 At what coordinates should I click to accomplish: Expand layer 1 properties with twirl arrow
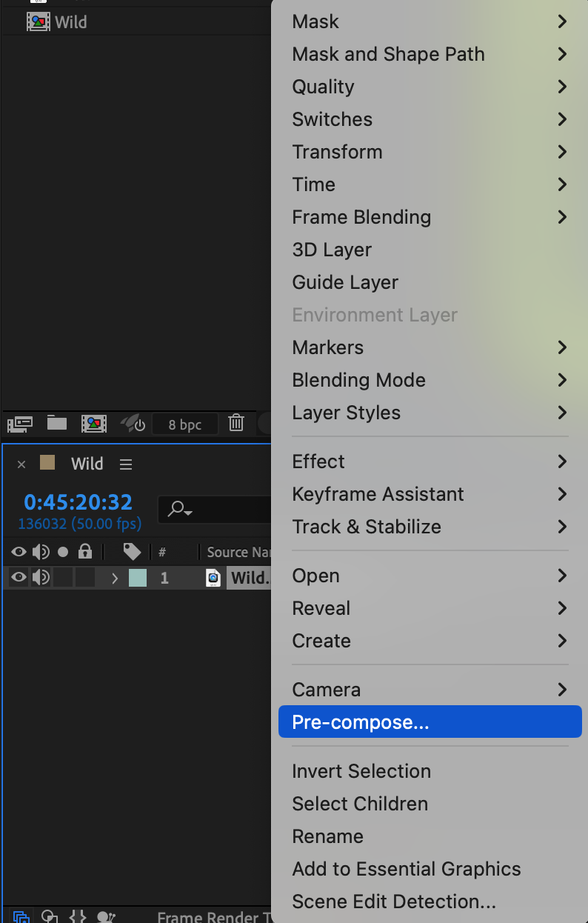click(115, 578)
